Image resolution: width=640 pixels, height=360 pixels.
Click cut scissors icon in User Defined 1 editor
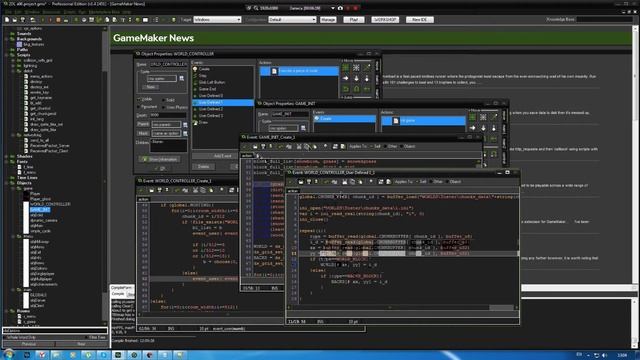(344, 182)
